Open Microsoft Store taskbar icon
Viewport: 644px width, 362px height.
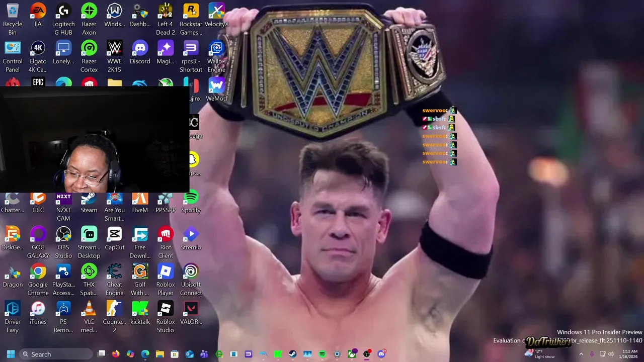(x=175, y=354)
